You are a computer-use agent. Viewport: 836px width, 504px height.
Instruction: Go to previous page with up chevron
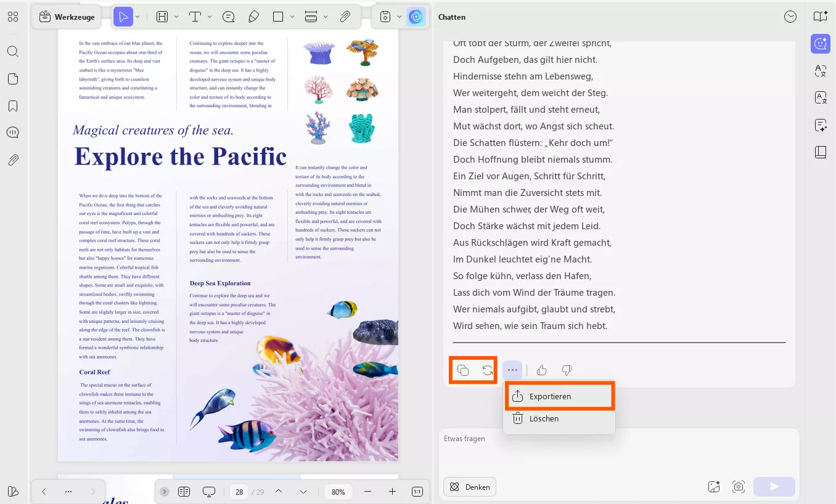[x=279, y=492]
